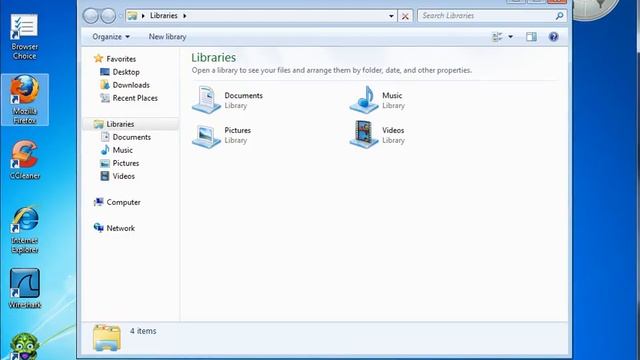Viewport: 640px width, 360px height.
Task: Select the Internet Explorer desktop icon
Action: (24, 230)
